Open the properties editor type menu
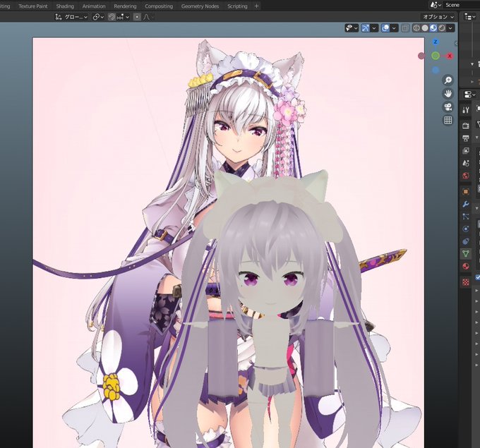The width and height of the screenshot is (480, 448). tap(470, 95)
